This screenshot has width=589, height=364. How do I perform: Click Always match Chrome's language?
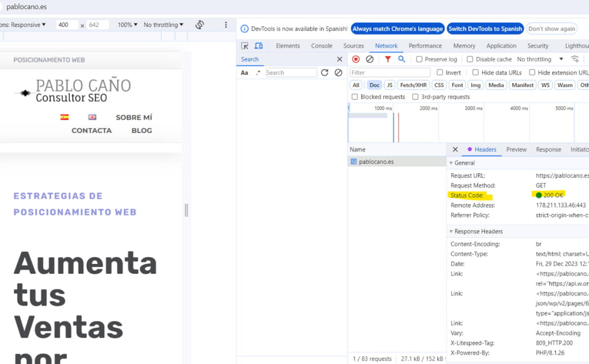(x=397, y=29)
